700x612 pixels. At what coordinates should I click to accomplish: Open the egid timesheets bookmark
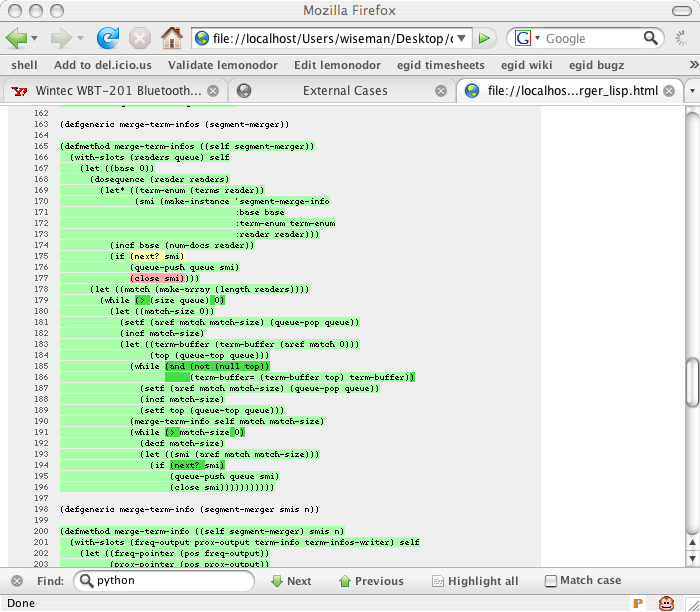coord(441,65)
